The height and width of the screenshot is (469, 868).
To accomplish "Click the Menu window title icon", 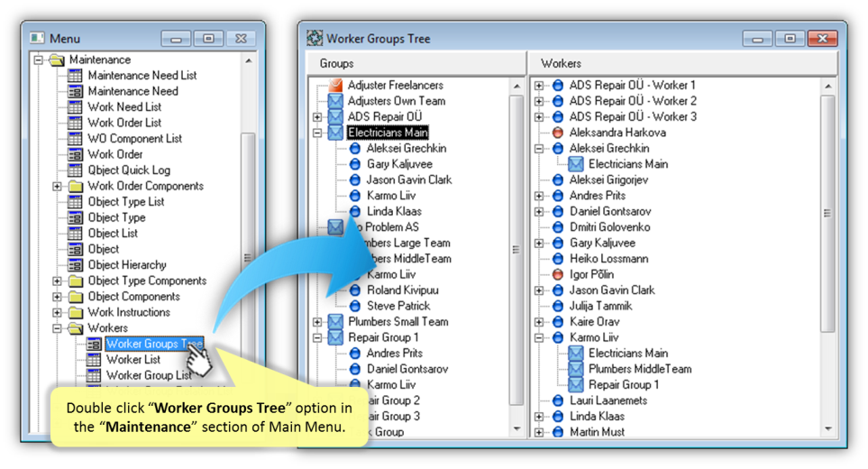I will pyautogui.click(x=38, y=38).
